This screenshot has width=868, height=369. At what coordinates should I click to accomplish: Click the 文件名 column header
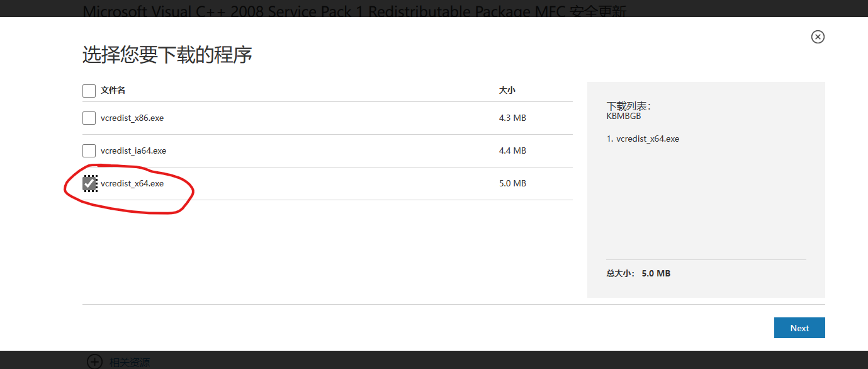(x=113, y=90)
